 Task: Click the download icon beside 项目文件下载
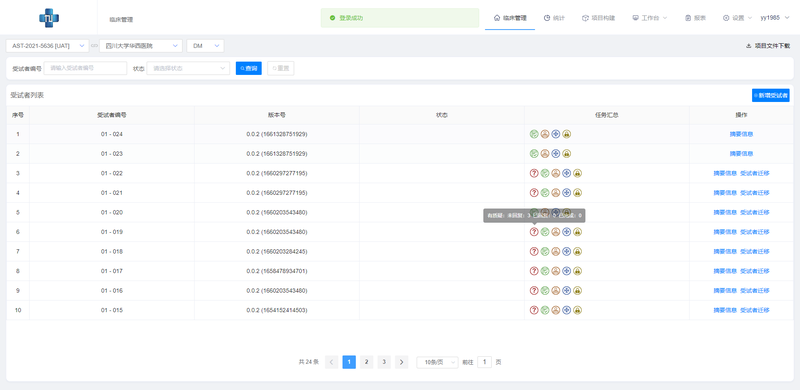pyautogui.click(x=748, y=46)
